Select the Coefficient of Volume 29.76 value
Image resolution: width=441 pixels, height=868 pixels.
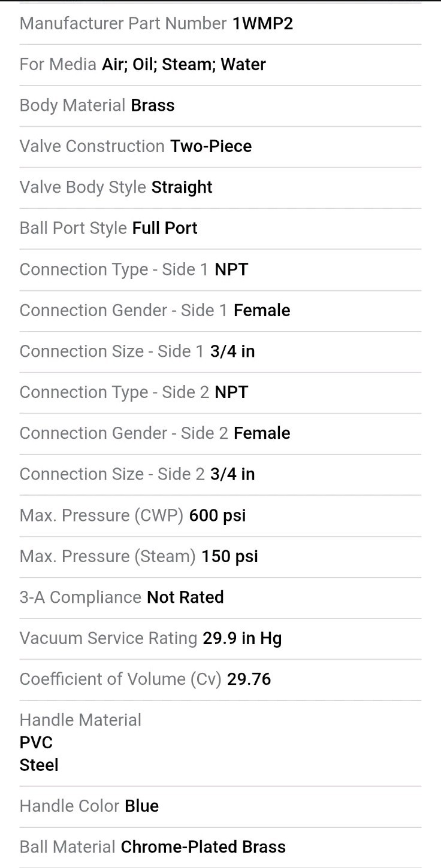(x=249, y=679)
